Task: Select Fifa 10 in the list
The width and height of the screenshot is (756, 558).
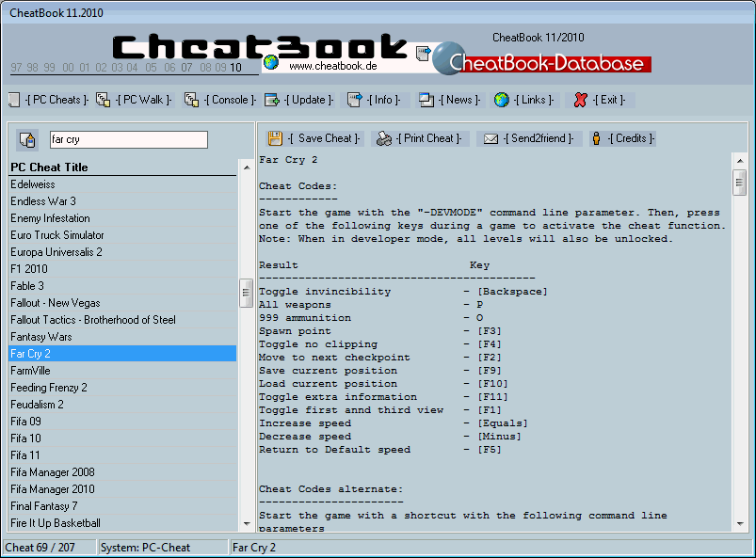Action: pos(123,438)
